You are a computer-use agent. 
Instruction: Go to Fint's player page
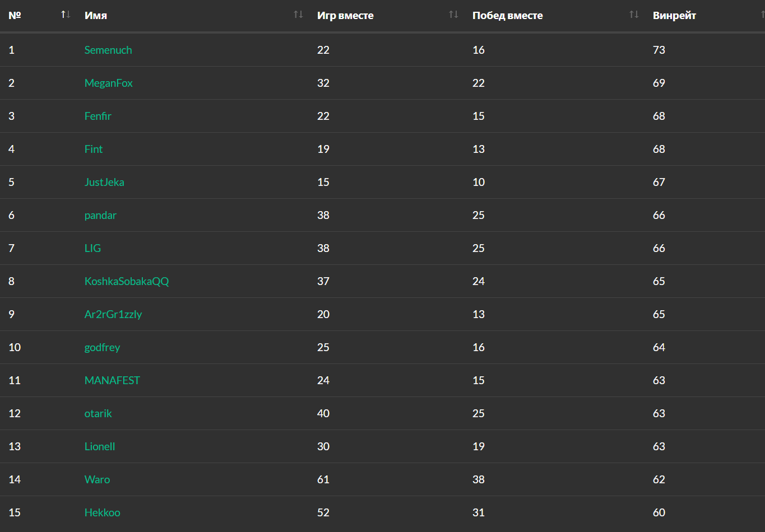point(94,149)
